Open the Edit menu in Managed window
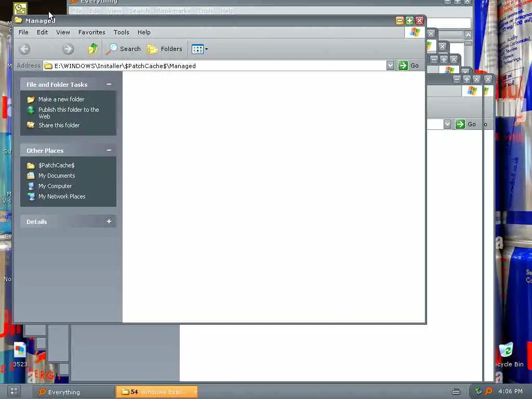The height and width of the screenshot is (399, 532). 43,32
